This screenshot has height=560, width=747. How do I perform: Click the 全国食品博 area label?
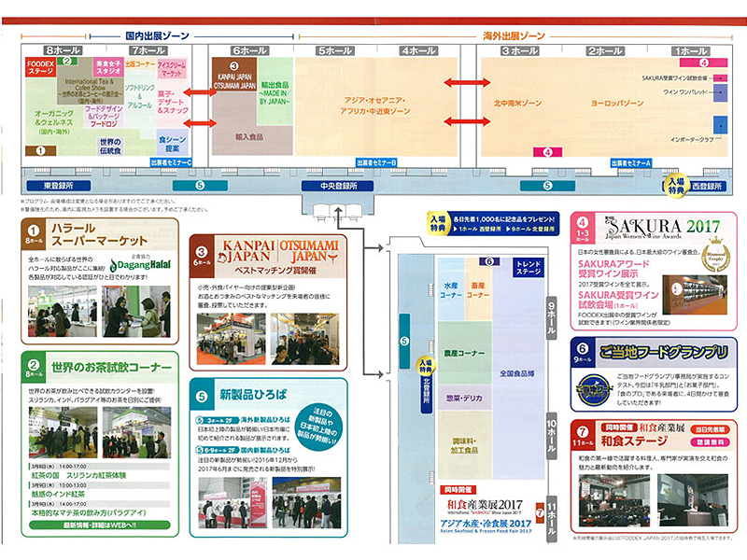(517, 373)
